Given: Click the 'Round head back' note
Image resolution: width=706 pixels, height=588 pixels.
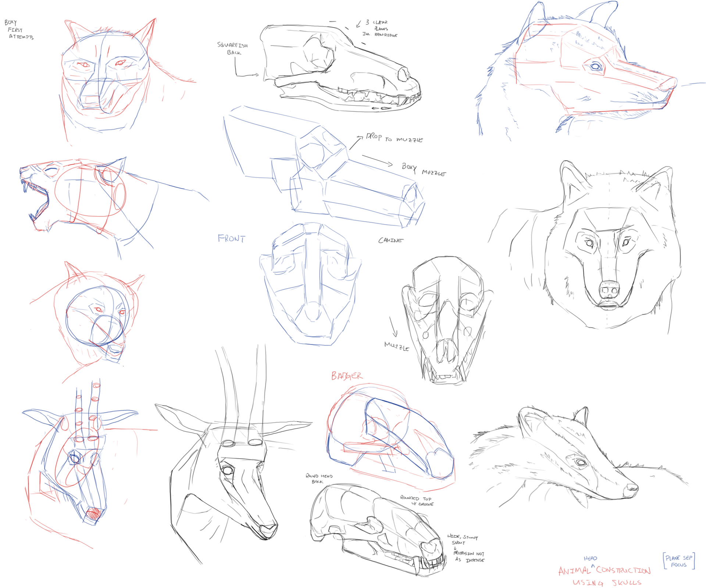Looking at the screenshot, I should click(x=318, y=478).
